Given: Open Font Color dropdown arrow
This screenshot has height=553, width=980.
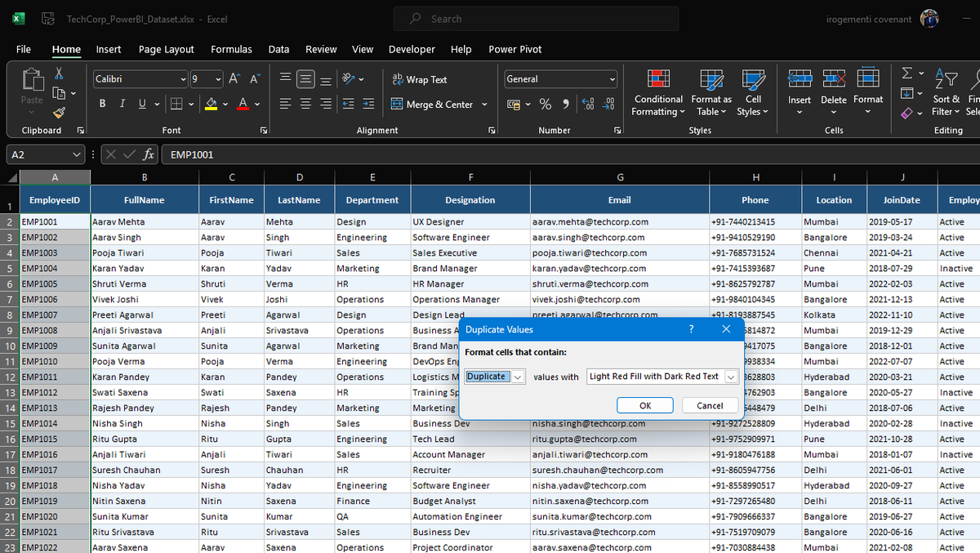Looking at the screenshot, I should 256,105.
